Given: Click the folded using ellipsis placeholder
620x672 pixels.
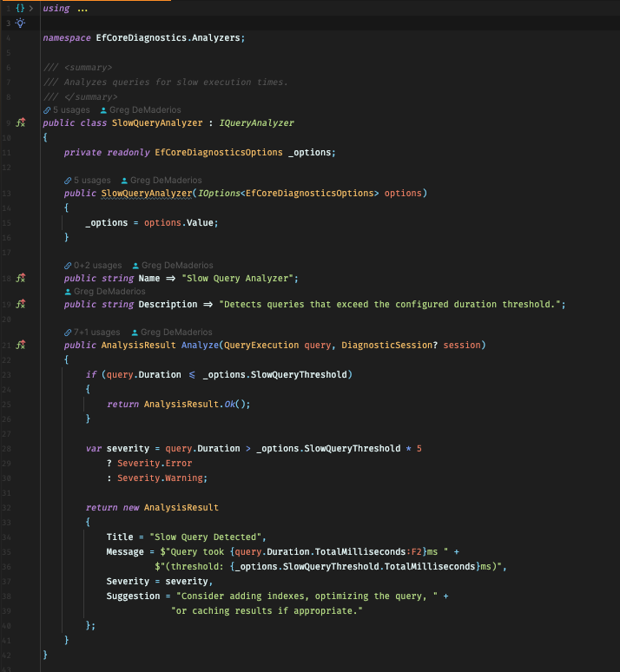Looking at the screenshot, I should pos(82,9).
